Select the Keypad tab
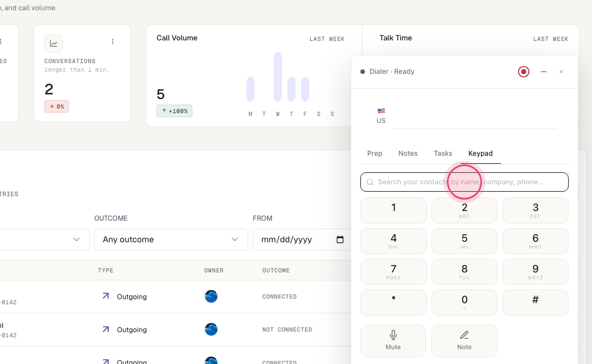The image size is (592, 364). [480, 154]
